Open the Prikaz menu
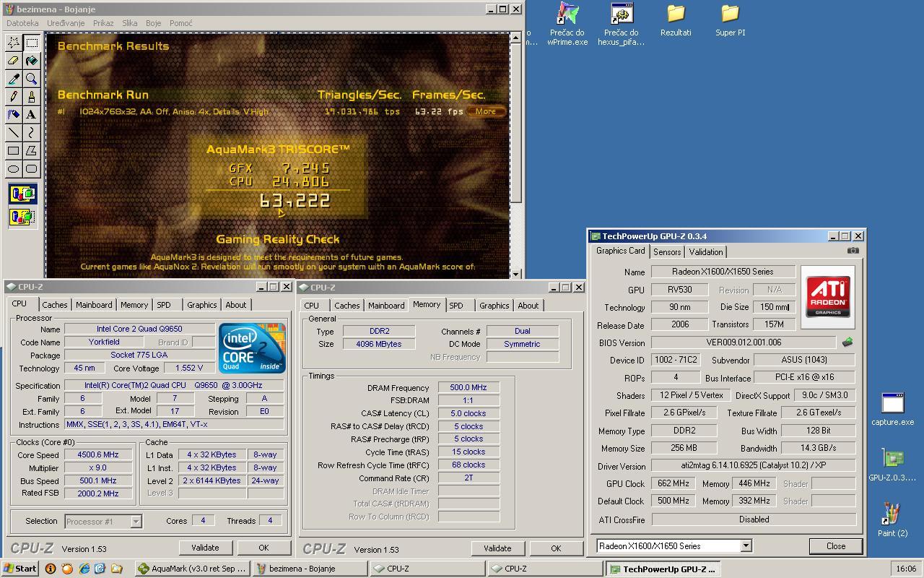Image resolution: width=924 pixels, height=578 pixels. click(x=103, y=23)
